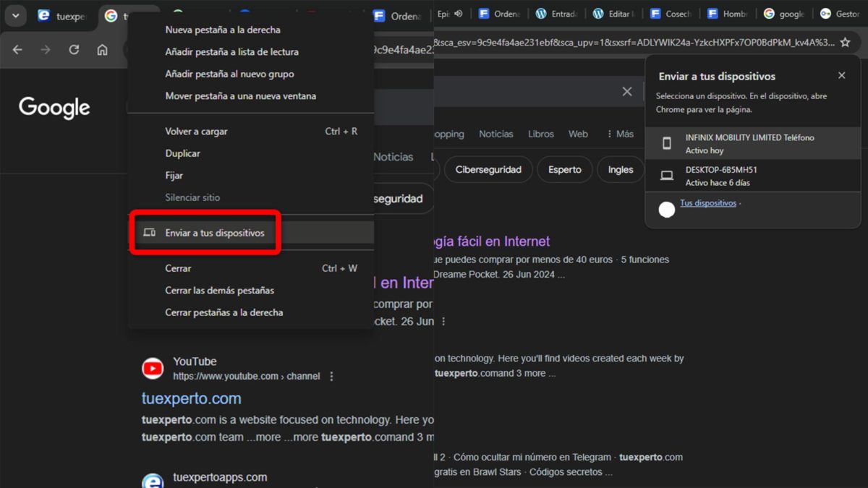Clear the search box with the X
This screenshot has height=488, width=868.
(626, 91)
